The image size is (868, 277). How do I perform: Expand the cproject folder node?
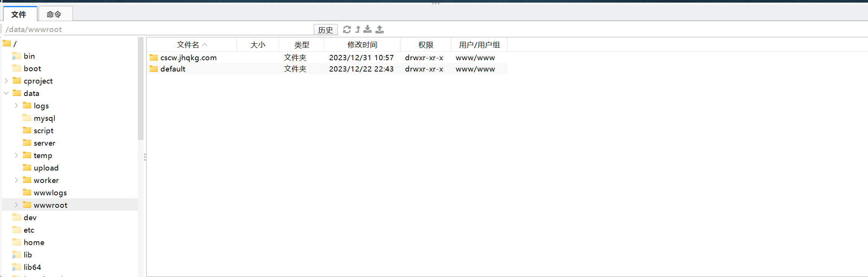pos(6,81)
